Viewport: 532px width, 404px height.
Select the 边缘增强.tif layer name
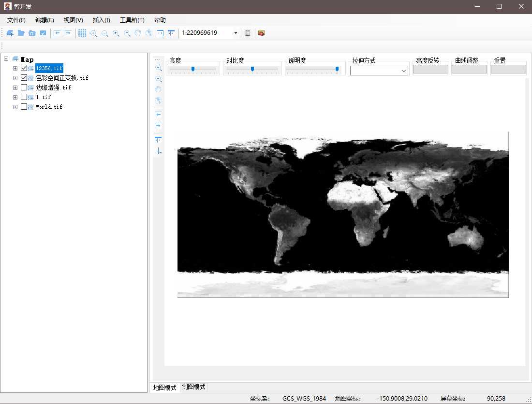tap(54, 87)
